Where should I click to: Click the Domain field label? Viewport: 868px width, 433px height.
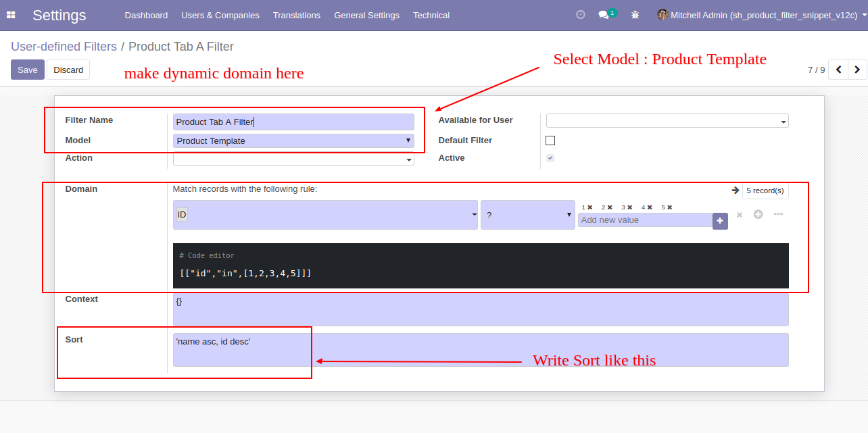[81, 189]
